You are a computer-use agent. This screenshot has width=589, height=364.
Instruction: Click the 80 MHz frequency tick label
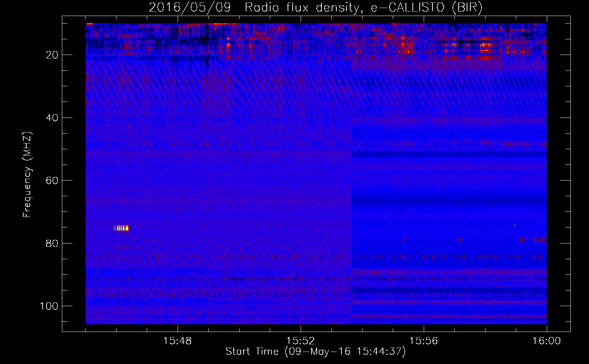pos(52,243)
